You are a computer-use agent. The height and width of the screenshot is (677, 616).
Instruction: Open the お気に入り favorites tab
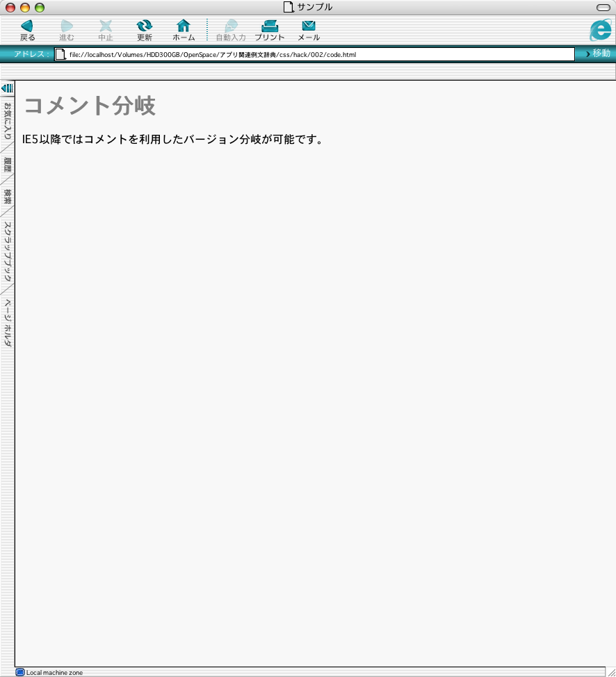click(x=8, y=120)
